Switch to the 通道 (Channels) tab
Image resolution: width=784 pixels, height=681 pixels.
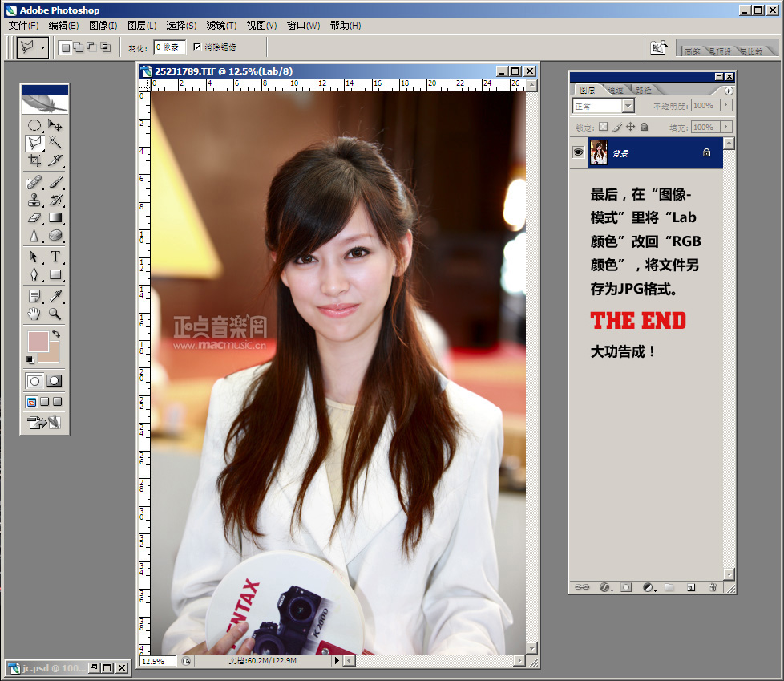[616, 90]
